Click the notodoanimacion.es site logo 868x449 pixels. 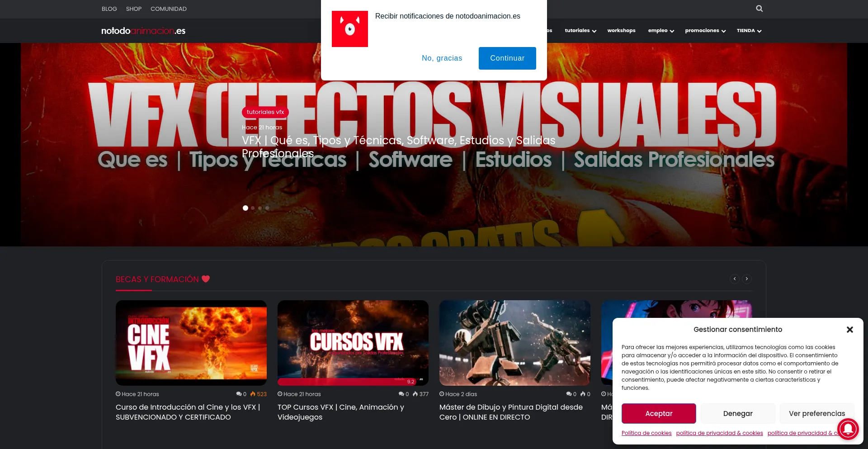click(x=143, y=31)
